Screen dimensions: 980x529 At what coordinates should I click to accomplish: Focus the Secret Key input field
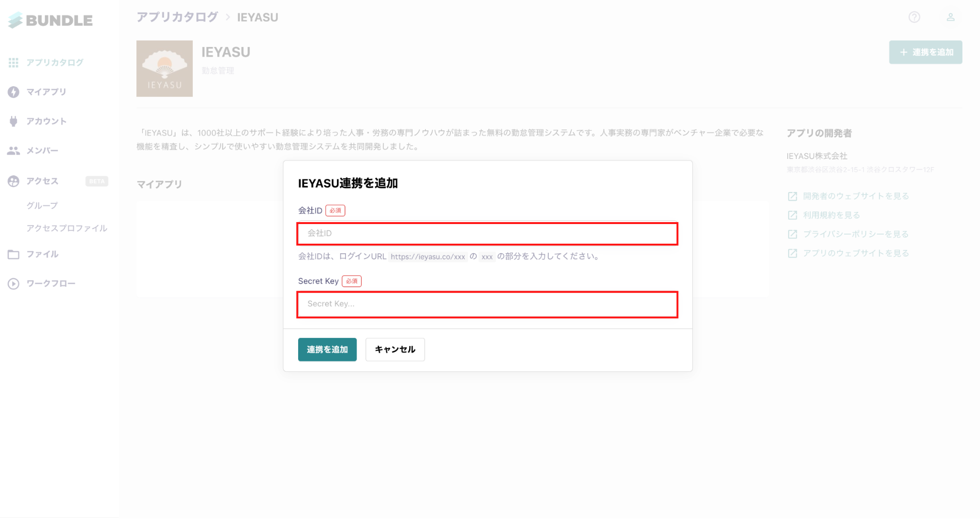pyautogui.click(x=487, y=304)
